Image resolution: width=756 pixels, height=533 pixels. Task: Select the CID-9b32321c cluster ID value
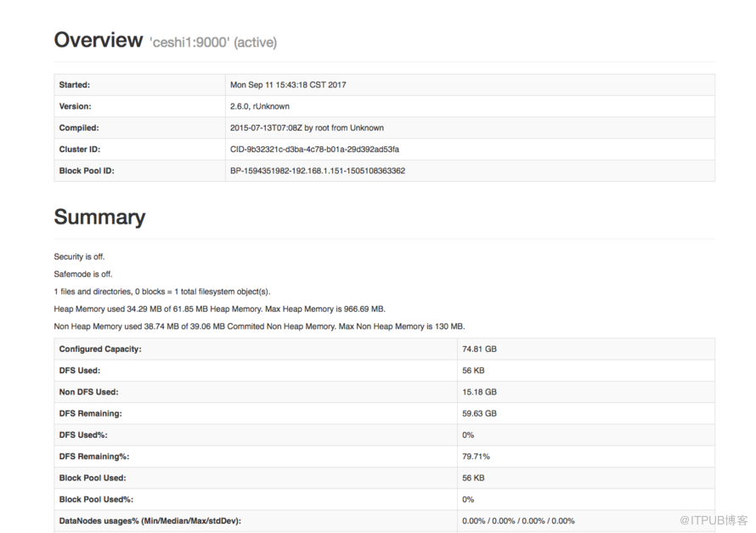pos(314,149)
